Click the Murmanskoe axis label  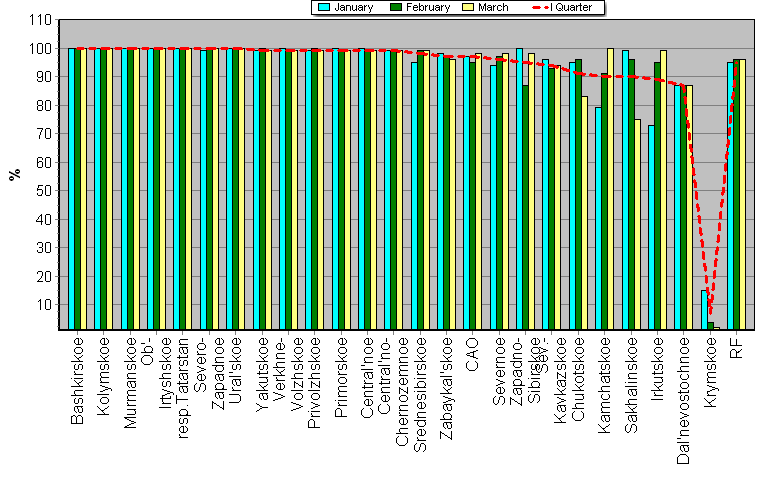pyautogui.click(x=130, y=383)
